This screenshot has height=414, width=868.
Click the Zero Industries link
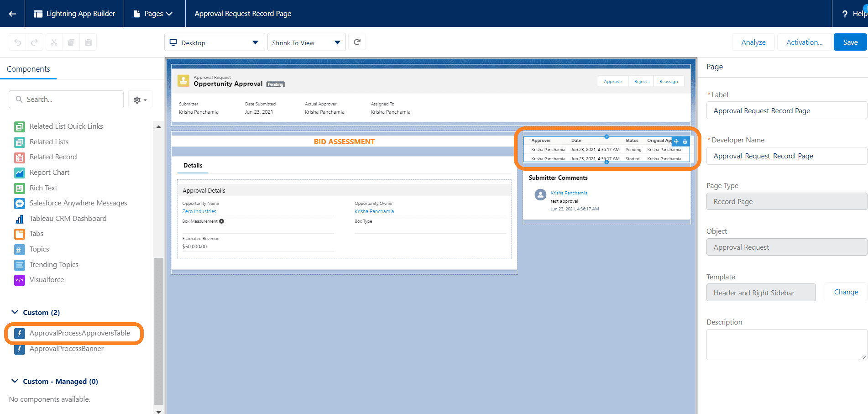(199, 211)
